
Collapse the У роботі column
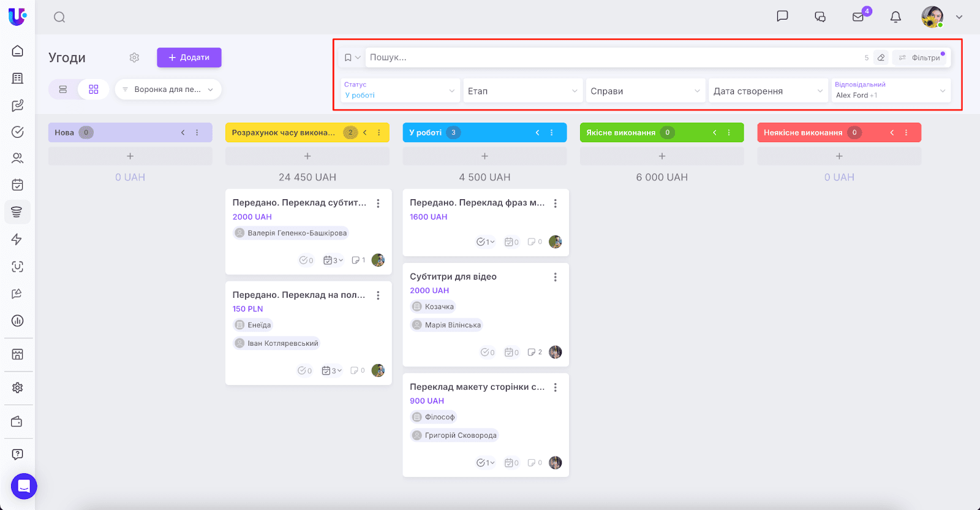pyautogui.click(x=537, y=132)
